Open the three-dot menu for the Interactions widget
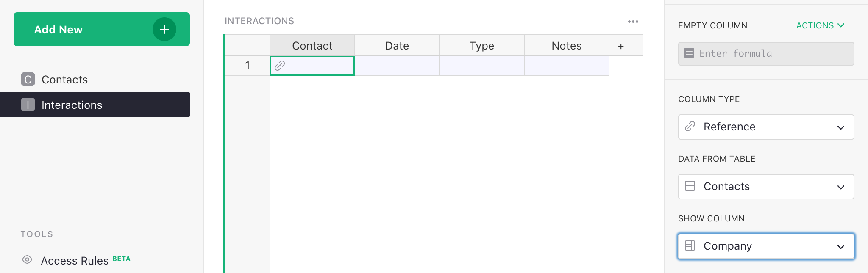The width and height of the screenshot is (868, 273). pos(633,21)
